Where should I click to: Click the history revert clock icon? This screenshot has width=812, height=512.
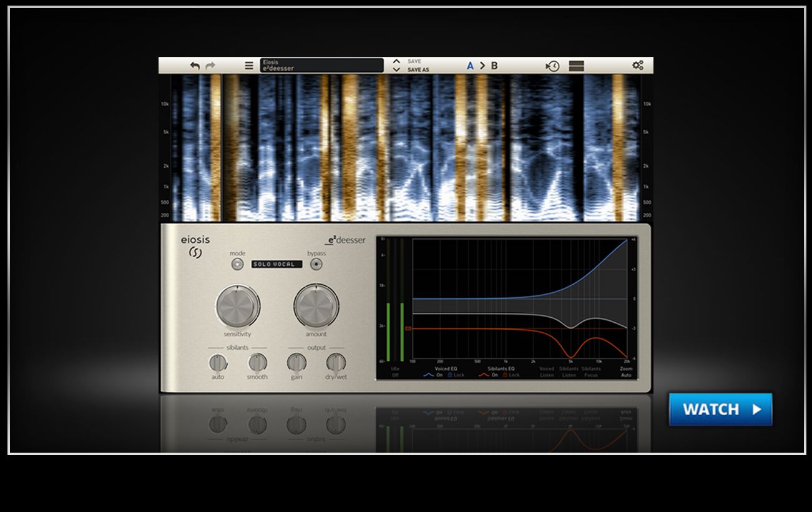[552, 65]
